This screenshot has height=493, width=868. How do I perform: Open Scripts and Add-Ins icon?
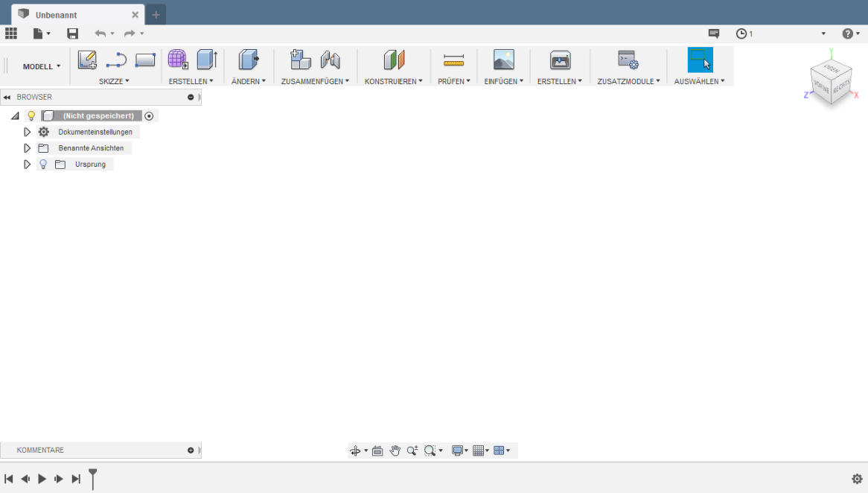tap(628, 60)
